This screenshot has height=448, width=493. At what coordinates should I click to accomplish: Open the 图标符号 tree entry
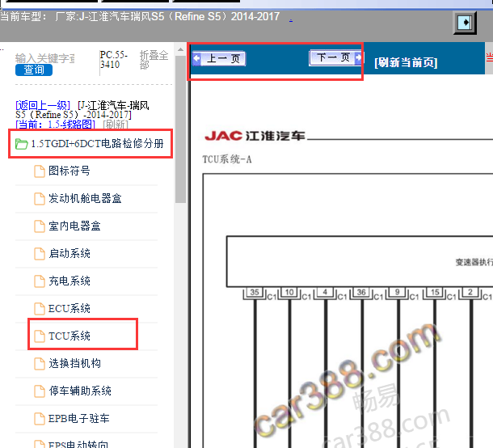coord(70,171)
